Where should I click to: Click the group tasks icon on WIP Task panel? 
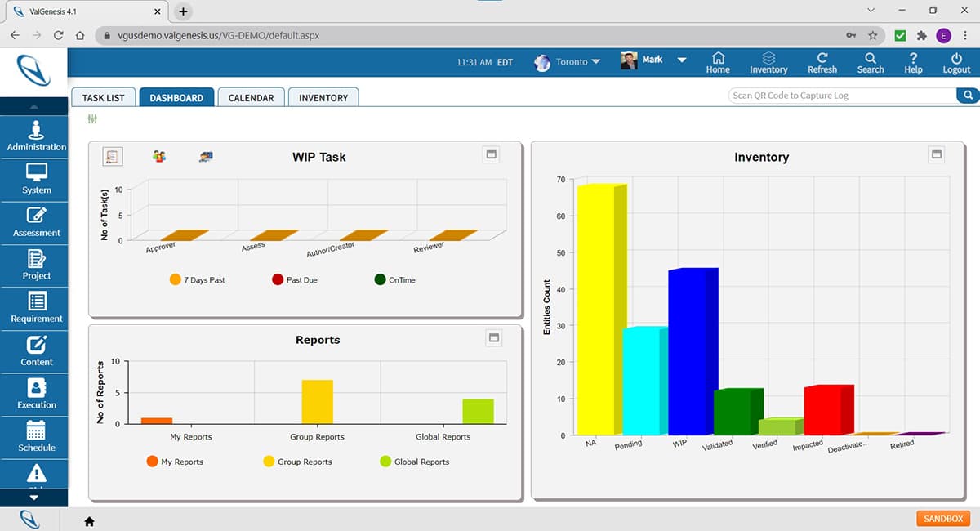click(159, 156)
